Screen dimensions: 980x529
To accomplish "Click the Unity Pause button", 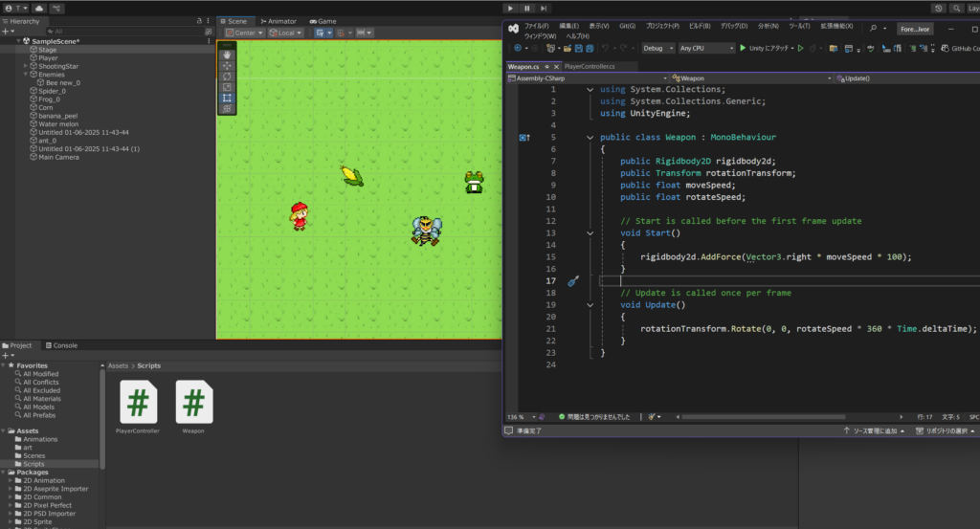I will 527,8.
